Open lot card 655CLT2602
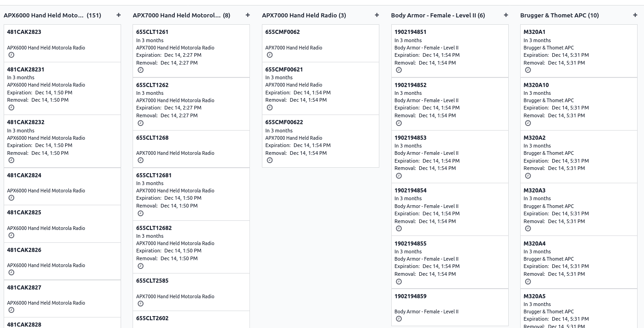Image resolution: width=644 pixels, height=328 pixels. [x=191, y=320]
